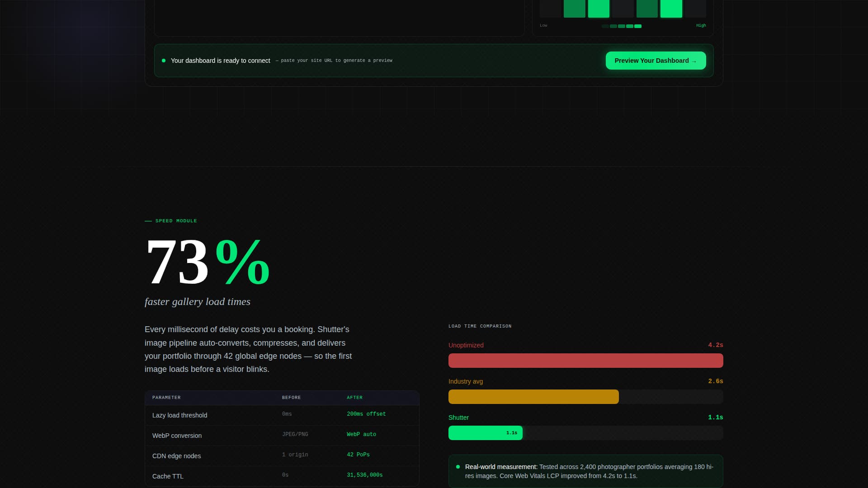Click the 'Unoptimized' label
This screenshot has height=488, width=868.
(466, 345)
